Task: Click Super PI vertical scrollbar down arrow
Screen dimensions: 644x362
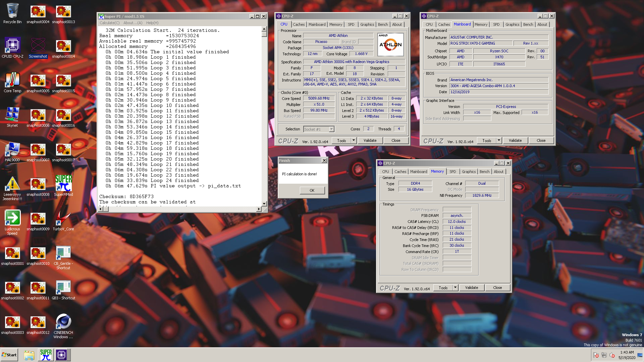Action: pyautogui.click(x=264, y=203)
